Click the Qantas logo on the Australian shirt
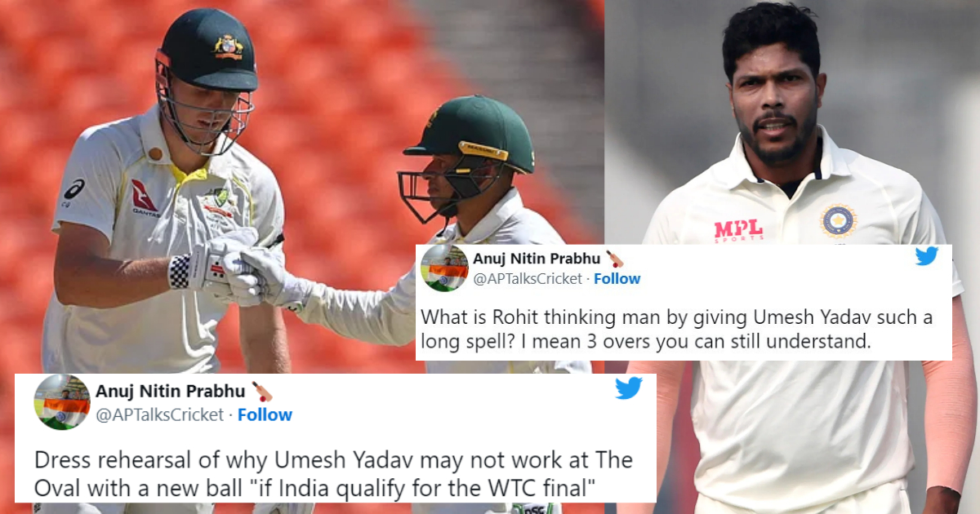980x514 pixels. [145, 198]
